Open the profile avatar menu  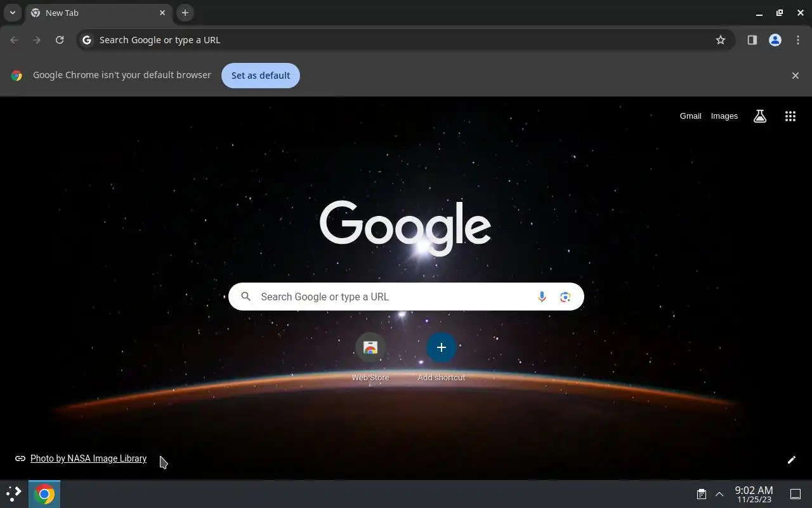(x=775, y=40)
